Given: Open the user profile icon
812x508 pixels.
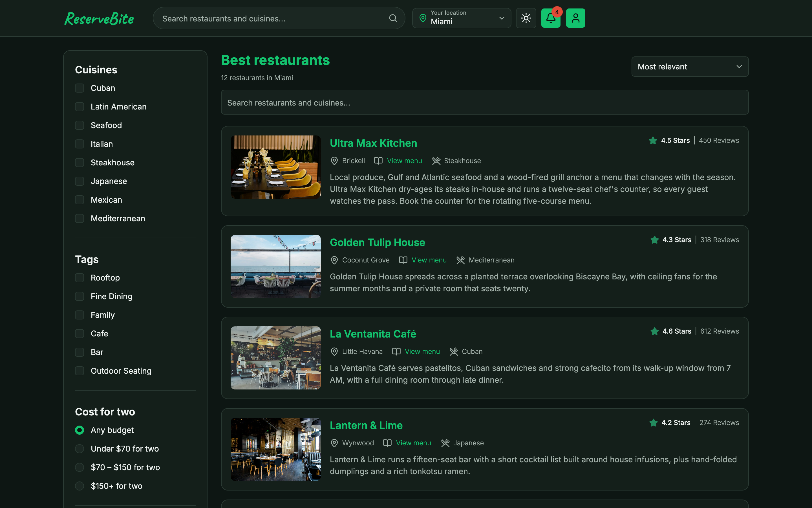Looking at the screenshot, I should coord(575,18).
